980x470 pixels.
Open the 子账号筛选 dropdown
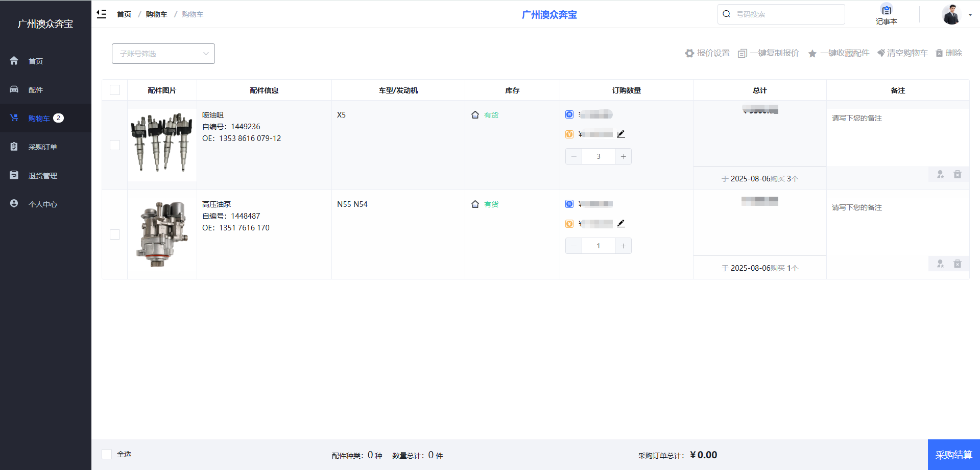163,53
